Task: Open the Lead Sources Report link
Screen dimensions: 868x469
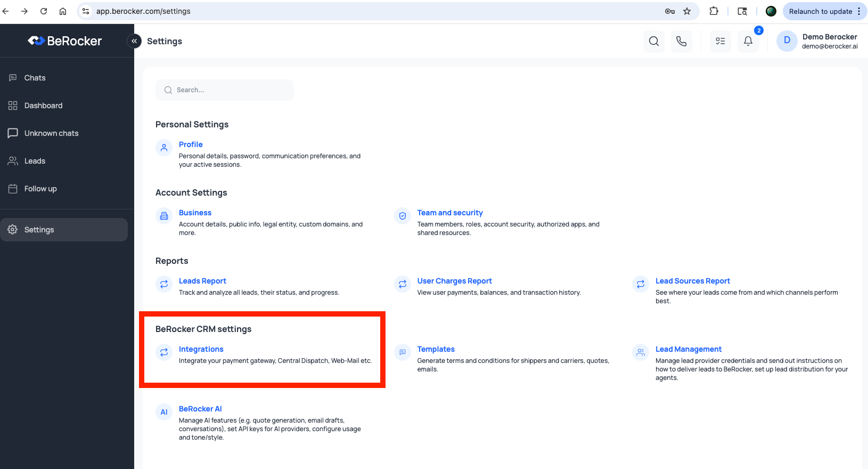Action: point(693,281)
